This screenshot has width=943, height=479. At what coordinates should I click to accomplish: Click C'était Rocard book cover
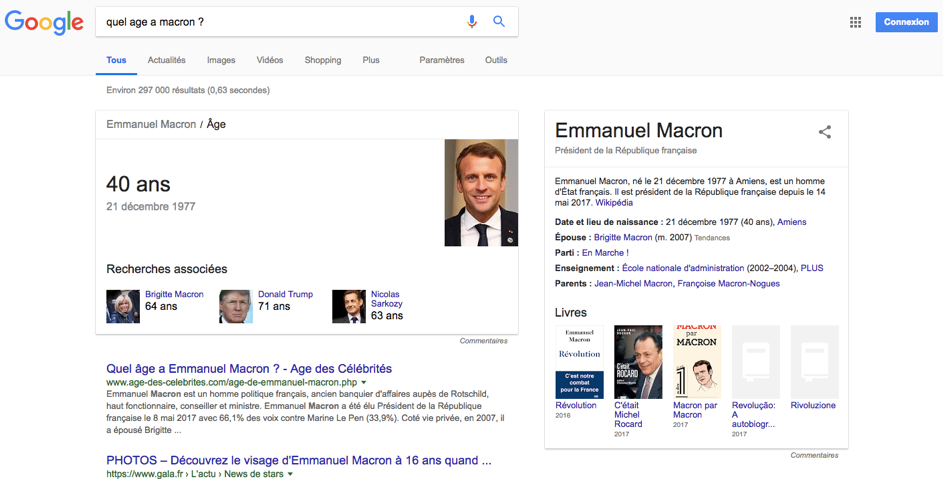638,362
